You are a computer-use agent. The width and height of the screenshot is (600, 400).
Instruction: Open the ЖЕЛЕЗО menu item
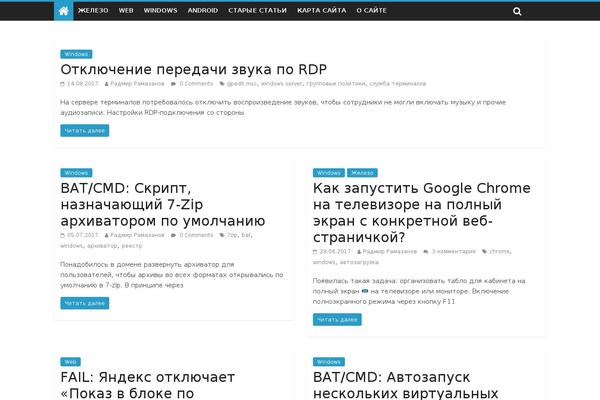93,11
